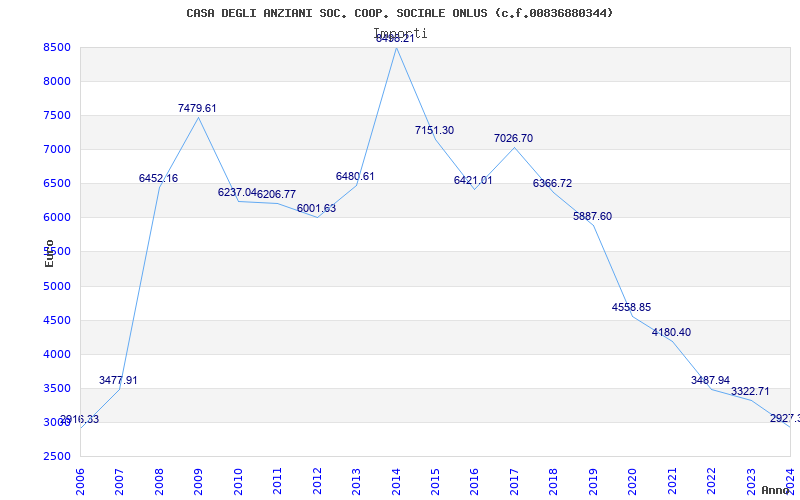The image size is (800, 500).
Task: Click the 5887.60 data label
Action: pyautogui.click(x=592, y=216)
